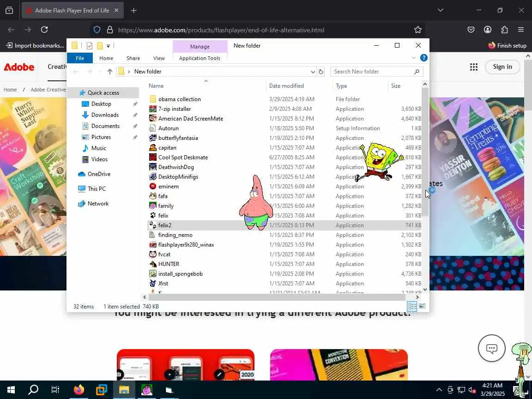Image resolution: width=532 pixels, height=399 pixels.
Task: Refresh the New folder address bar
Action: tap(320, 72)
